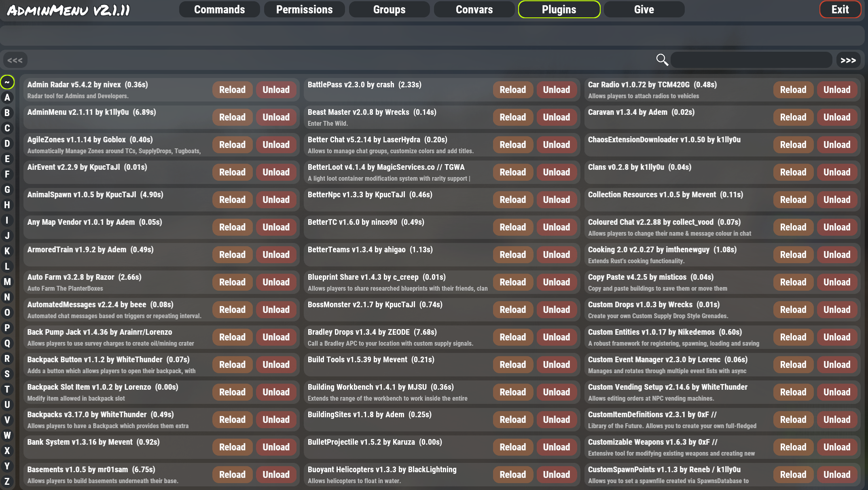Filter plugins by letter B
This screenshot has width=868, height=490.
pos(7,113)
